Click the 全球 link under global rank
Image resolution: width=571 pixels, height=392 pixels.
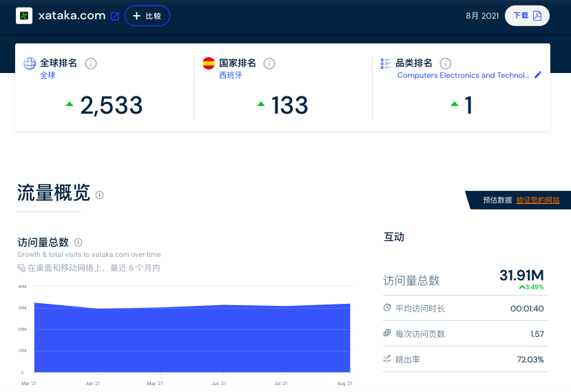coord(48,75)
